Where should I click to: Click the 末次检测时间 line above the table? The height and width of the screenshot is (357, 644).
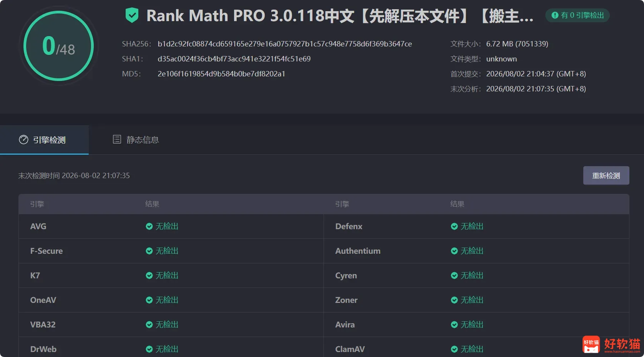click(x=74, y=175)
